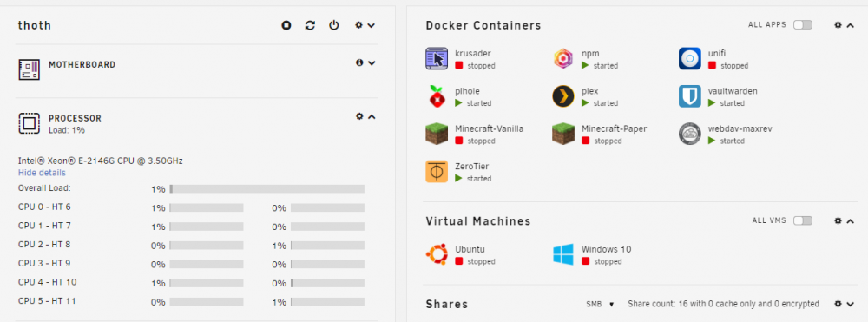Open the SMB protocol dropdown in Shares

pos(600,304)
